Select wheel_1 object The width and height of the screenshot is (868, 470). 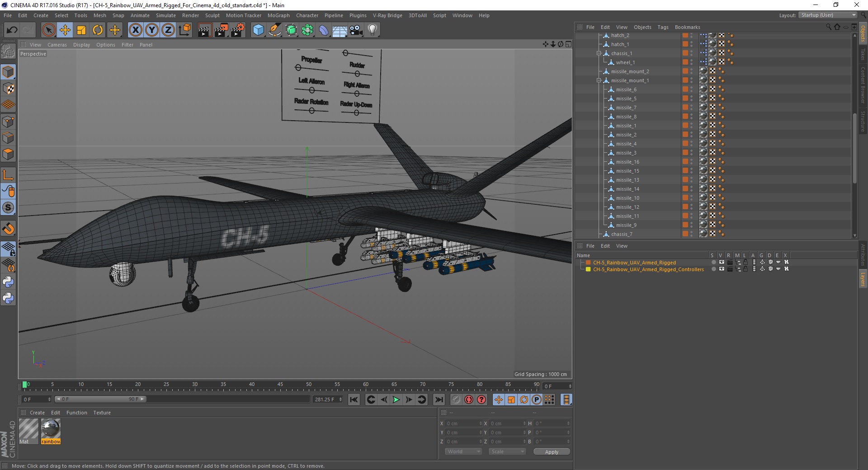[x=625, y=62]
